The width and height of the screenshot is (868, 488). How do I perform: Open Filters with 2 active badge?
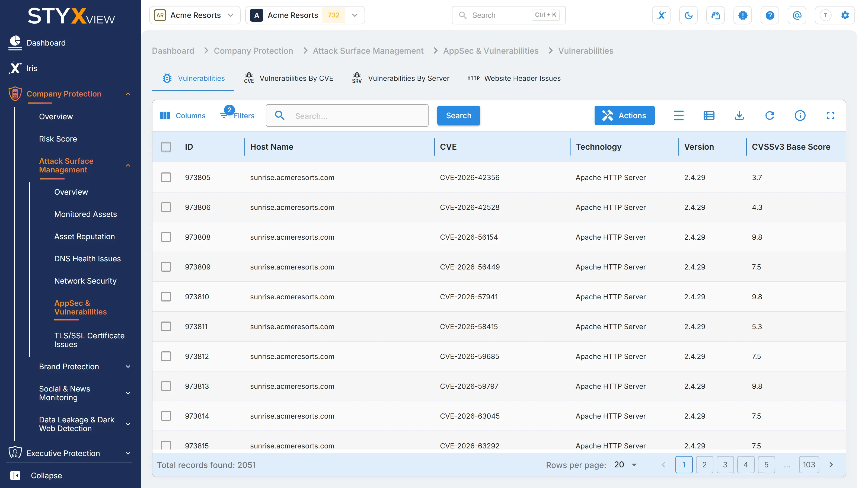[x=238, y=114]
